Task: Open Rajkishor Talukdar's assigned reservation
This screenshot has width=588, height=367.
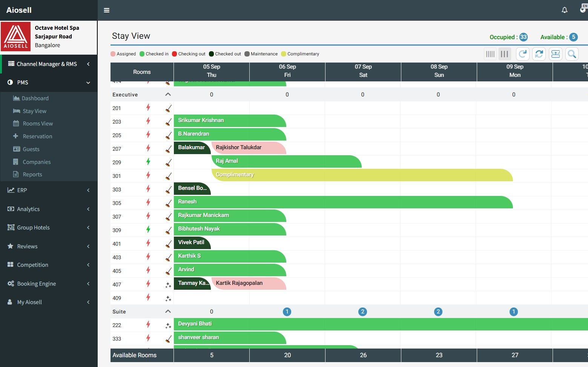Action: tap(248, 148)
